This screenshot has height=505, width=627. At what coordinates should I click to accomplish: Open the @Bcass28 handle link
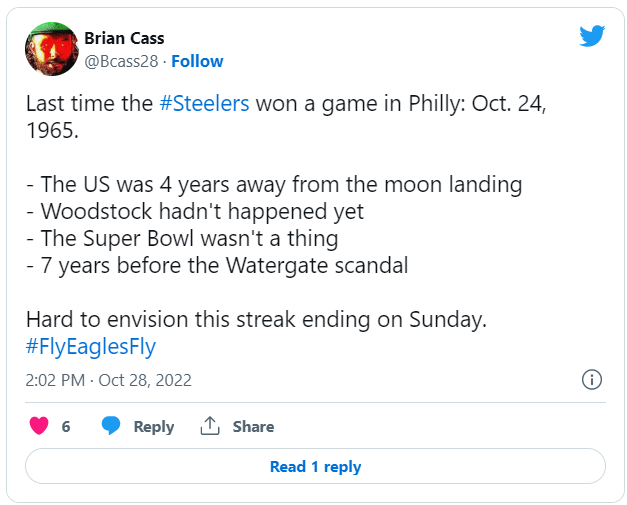point(123,61)
